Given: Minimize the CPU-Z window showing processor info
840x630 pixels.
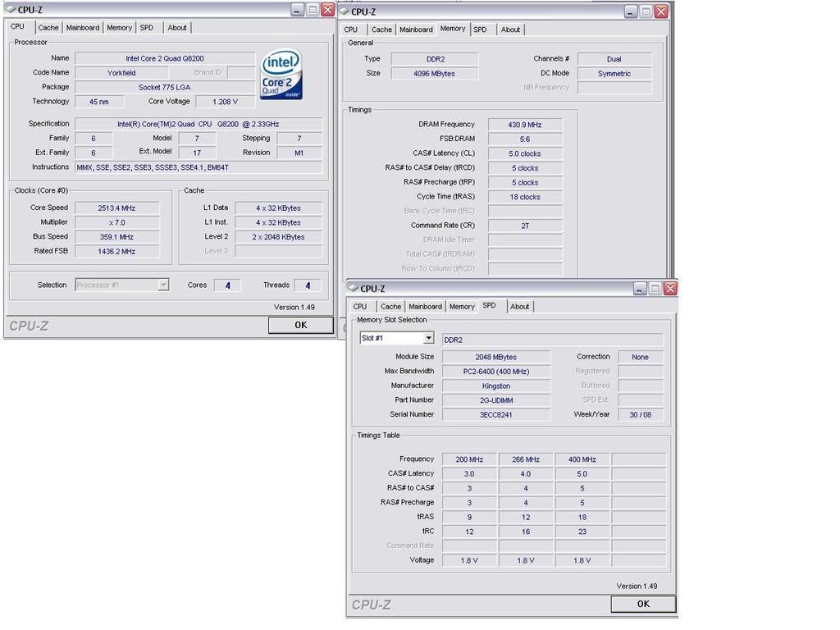Looking at the screenshot, I should (x=297, y=10).
